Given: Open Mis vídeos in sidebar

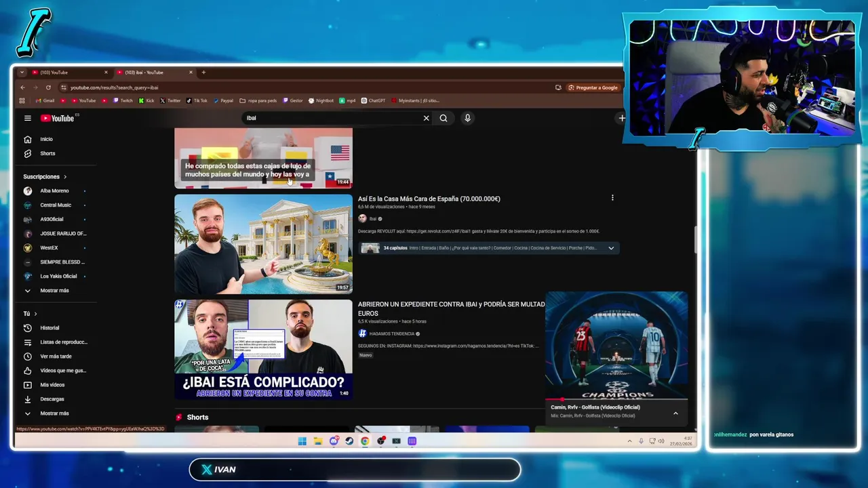Looking at the screenshot, I should click(x=52, y=384).
